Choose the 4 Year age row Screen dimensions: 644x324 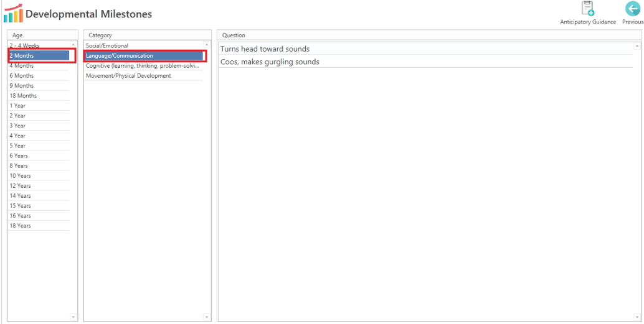coord(39,136)
